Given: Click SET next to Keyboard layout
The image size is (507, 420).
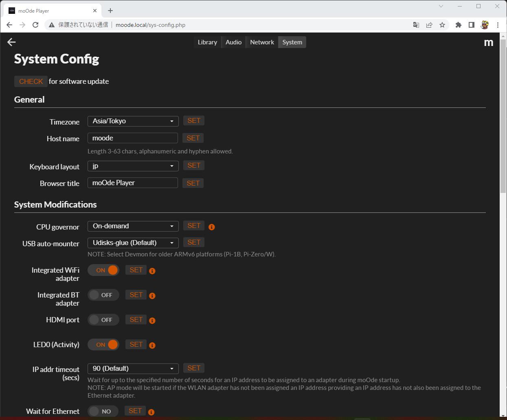Looking at the screenshot, I should tap(194, 166).
